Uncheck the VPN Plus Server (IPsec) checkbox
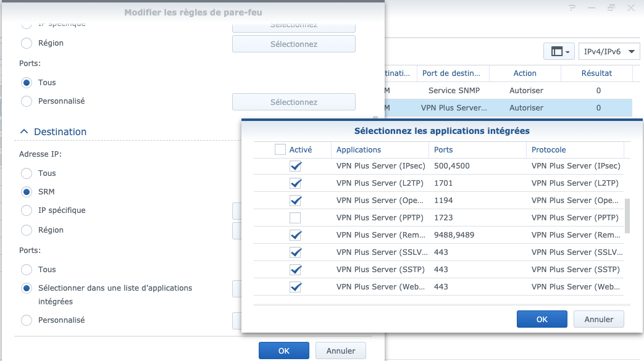The height and width of the screenshot is (361, 644). [x=295, y=166]
